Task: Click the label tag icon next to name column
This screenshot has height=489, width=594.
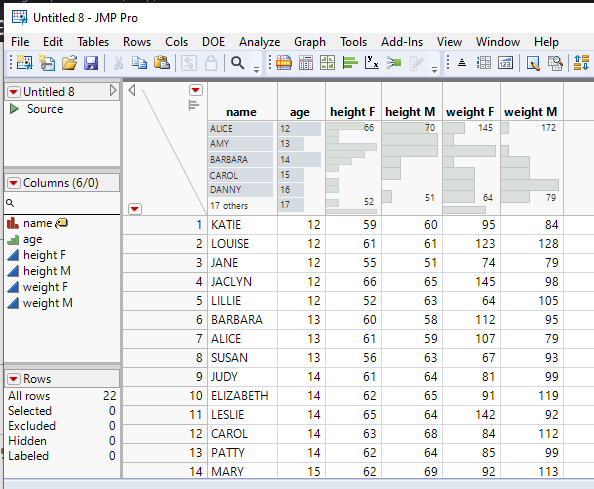Action: (61, 223)
